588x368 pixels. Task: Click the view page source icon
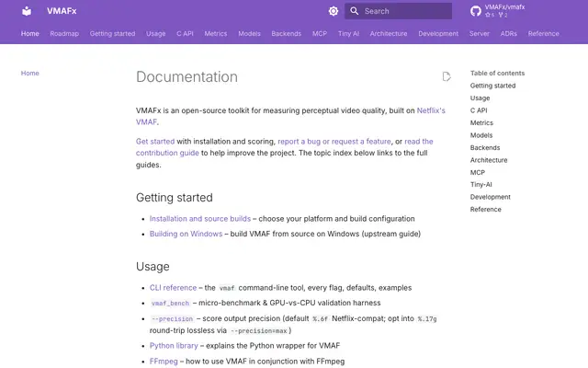[x=447, y=76]
